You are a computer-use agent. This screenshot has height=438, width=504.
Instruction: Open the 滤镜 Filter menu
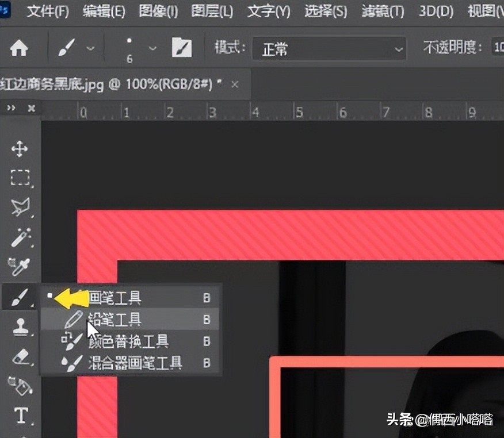tap(381, 10)
